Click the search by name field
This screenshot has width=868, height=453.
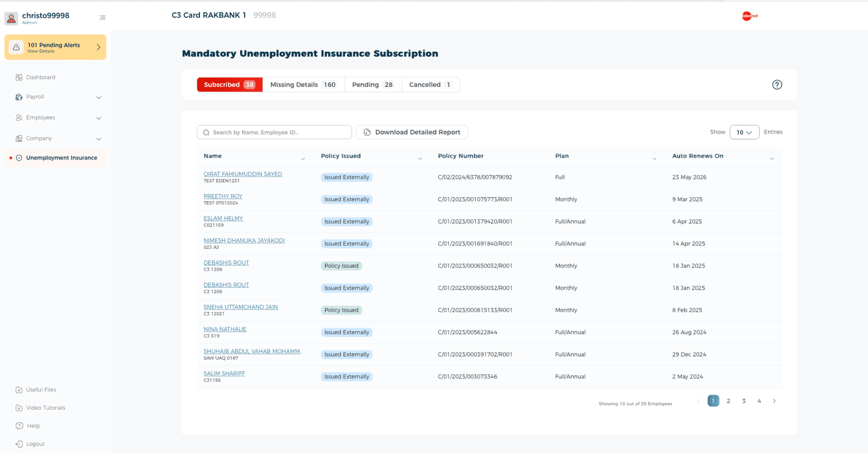[x=274, y=132]
